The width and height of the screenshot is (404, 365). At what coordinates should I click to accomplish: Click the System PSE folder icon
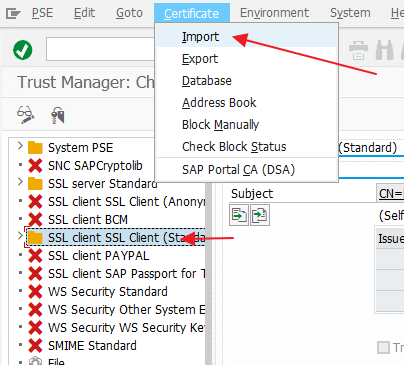pyautogui.click(x=35, y=148)
